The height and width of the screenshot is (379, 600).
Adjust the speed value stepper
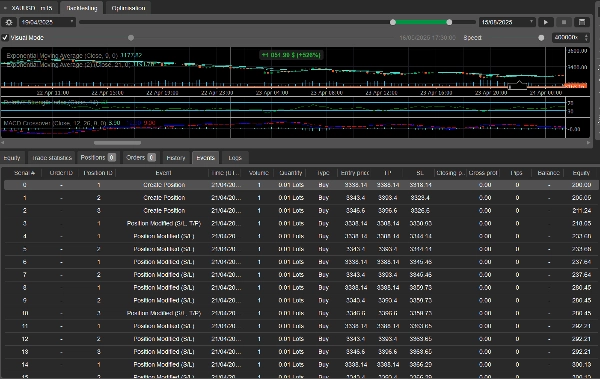(587, 38)
